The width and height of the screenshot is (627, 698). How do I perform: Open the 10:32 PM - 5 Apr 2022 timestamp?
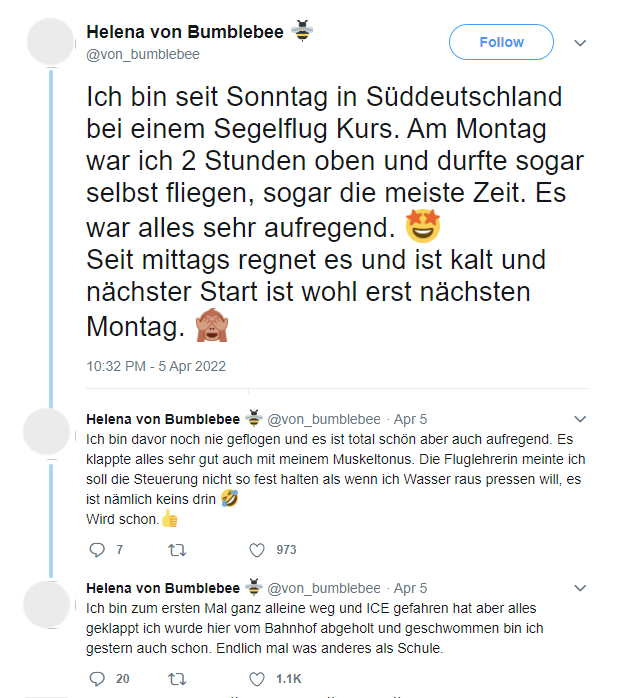tap(156, 366)
